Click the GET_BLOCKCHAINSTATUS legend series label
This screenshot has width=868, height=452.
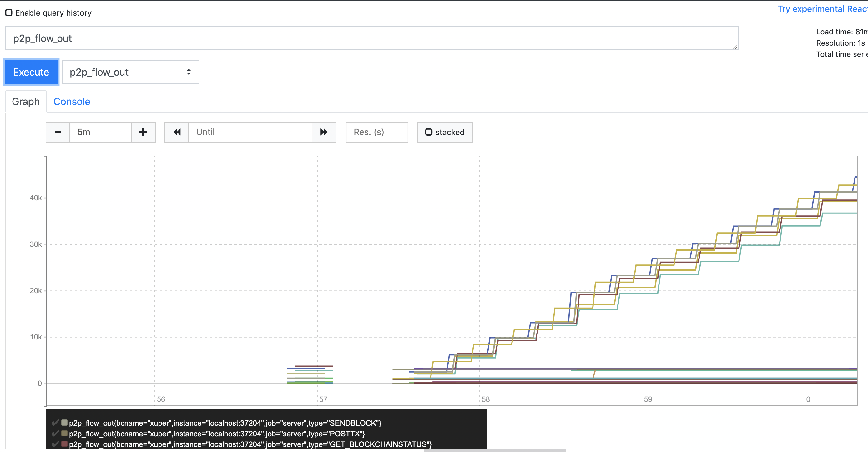250,444
